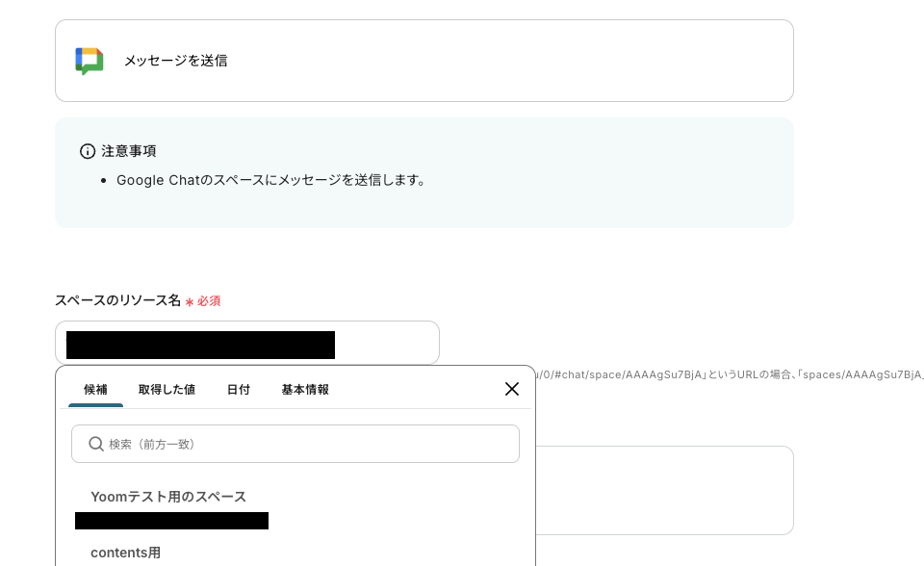Select the Yoomテスト用のスペース suggestion
Image resolution: width=924 pixels, height=566 pixels.
click(x=168, y=497)
